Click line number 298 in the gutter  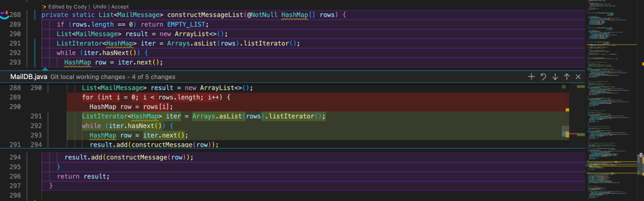15,195
